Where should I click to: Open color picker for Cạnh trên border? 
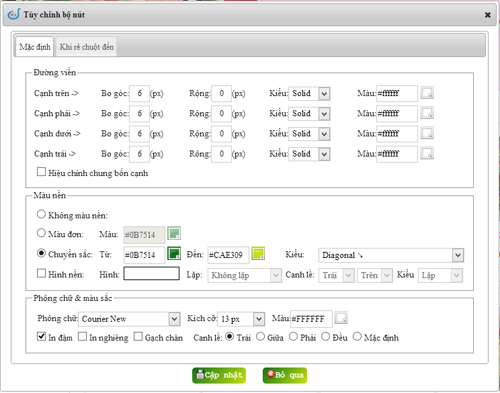pyautogui.click(x=427, y=93)
